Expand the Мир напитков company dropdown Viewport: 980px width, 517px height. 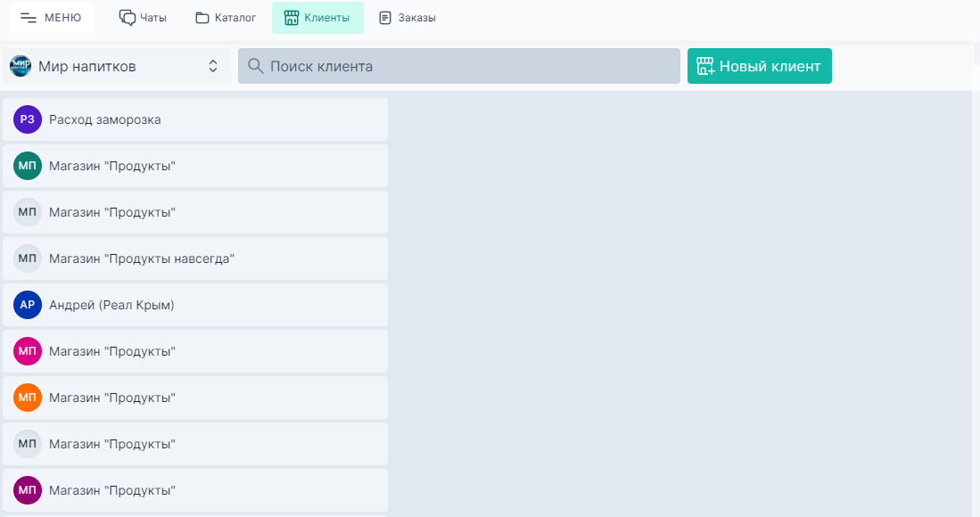coord(212,66)
